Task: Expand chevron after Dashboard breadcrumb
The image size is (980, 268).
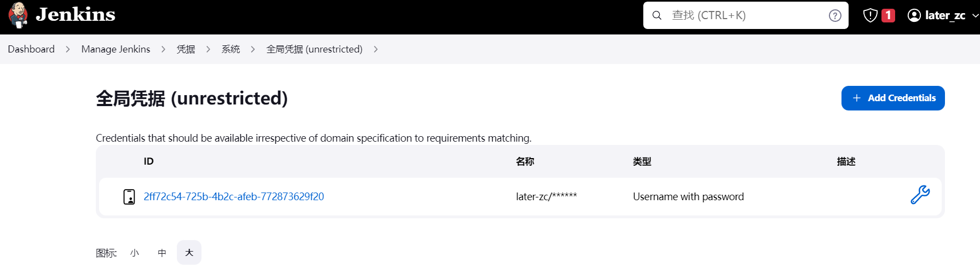Action: [68, 49]
